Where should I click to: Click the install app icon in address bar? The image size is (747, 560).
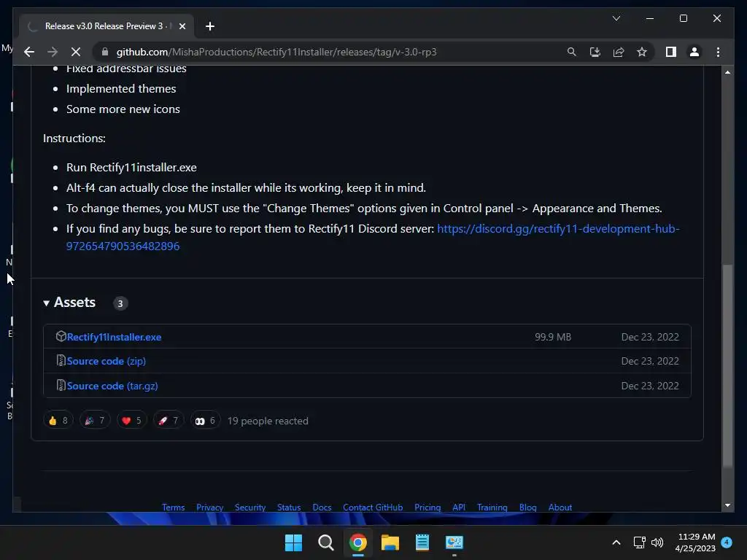(595, 52)
